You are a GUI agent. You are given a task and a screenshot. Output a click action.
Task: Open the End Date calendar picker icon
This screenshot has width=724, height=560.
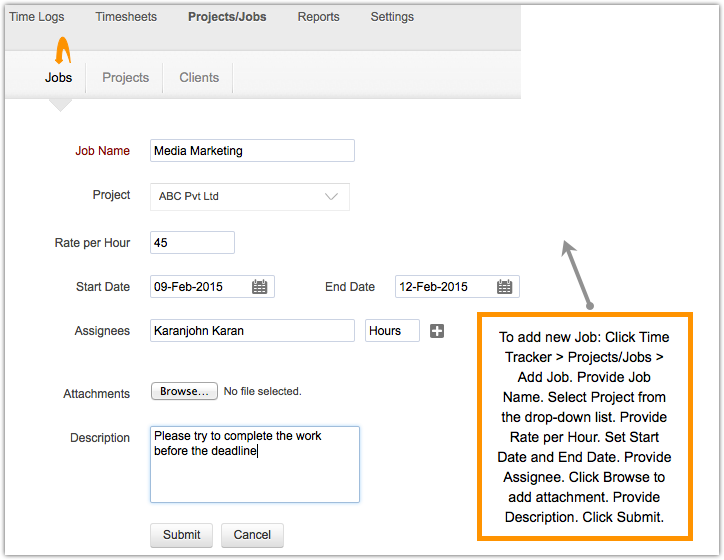tap(505, 287)
